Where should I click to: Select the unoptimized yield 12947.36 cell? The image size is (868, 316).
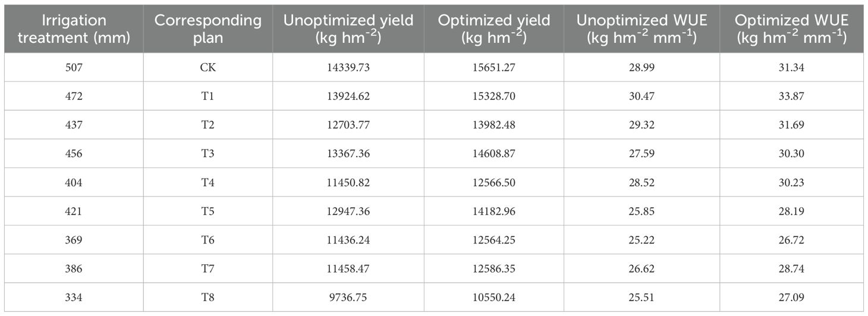coord(348,211)
